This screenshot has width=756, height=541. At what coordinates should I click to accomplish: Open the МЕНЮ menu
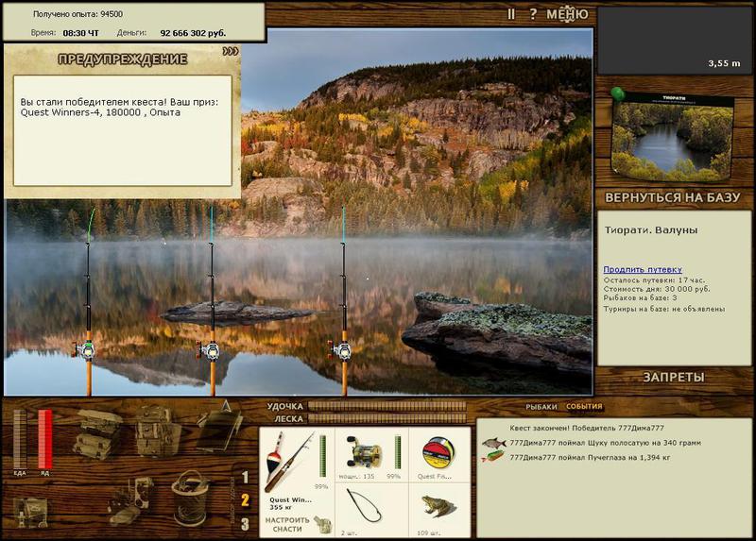[x=568, y=14]
